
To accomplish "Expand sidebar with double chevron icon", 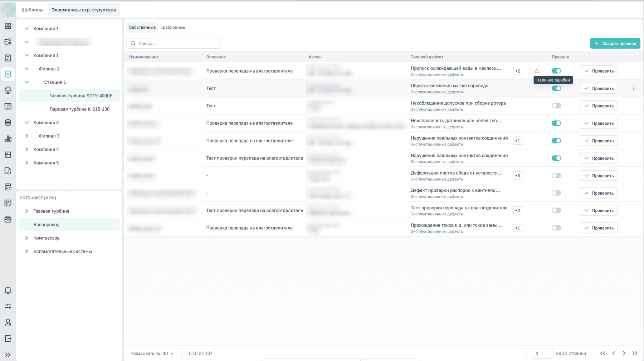I will tap(8, 355).
